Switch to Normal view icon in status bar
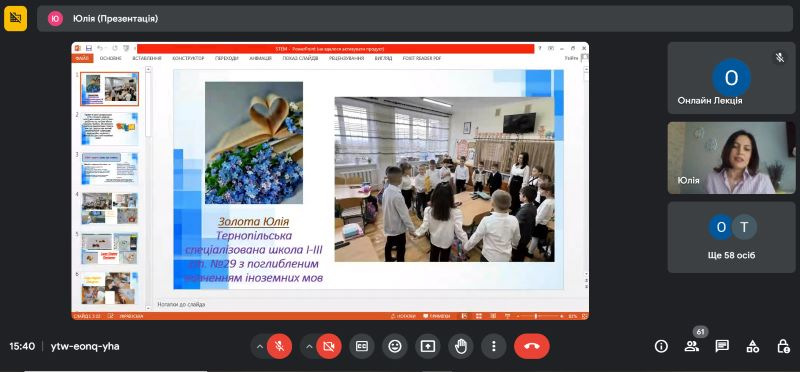Image resolution: width=800 pixels, height=372 pixels. click(464, 316)
